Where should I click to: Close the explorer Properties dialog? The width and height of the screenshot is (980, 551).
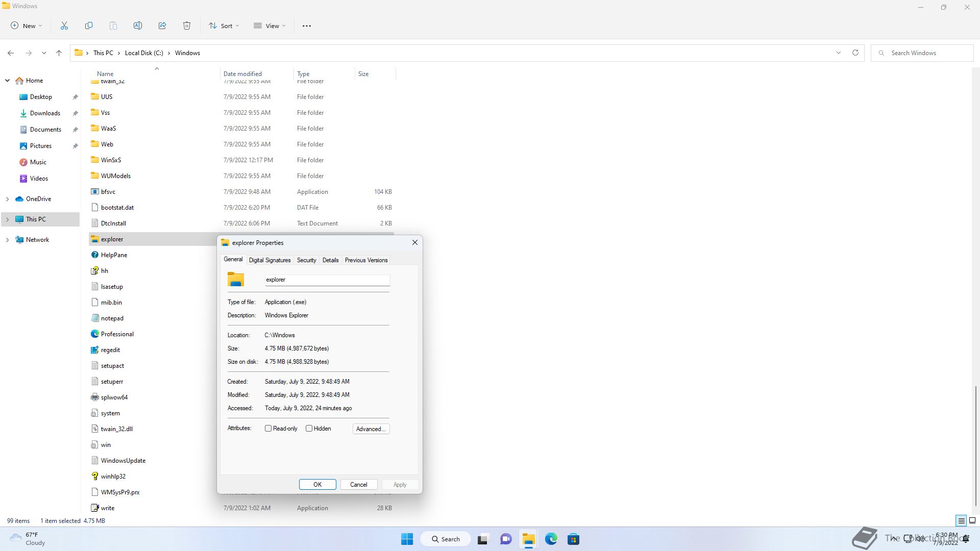click(x=415, y=243)
